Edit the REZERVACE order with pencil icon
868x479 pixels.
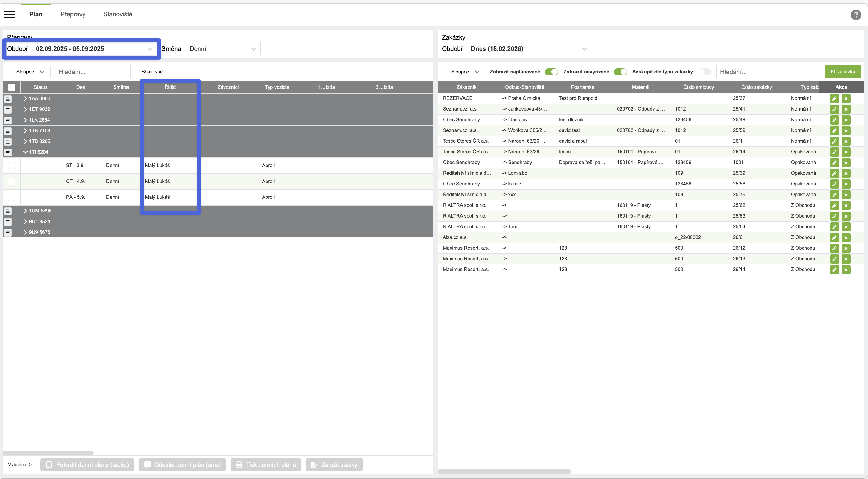(x=834, y=99)
